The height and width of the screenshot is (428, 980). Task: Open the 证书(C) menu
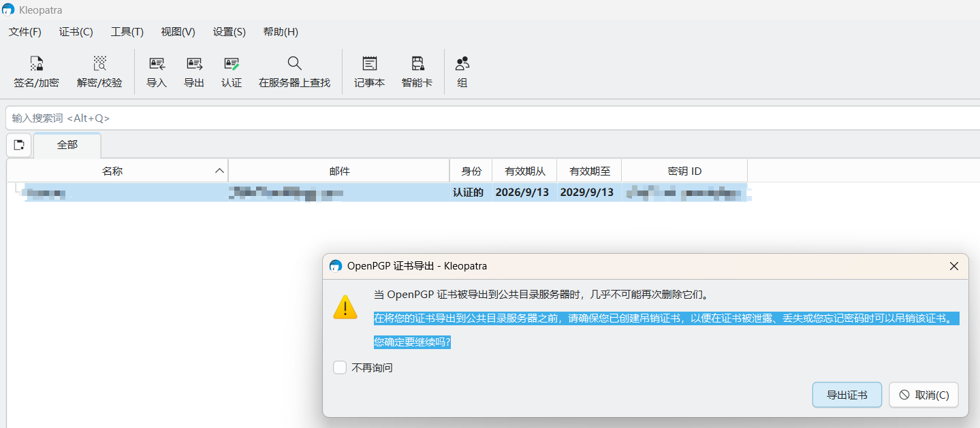pyautogui.click(x=76, y=32)
